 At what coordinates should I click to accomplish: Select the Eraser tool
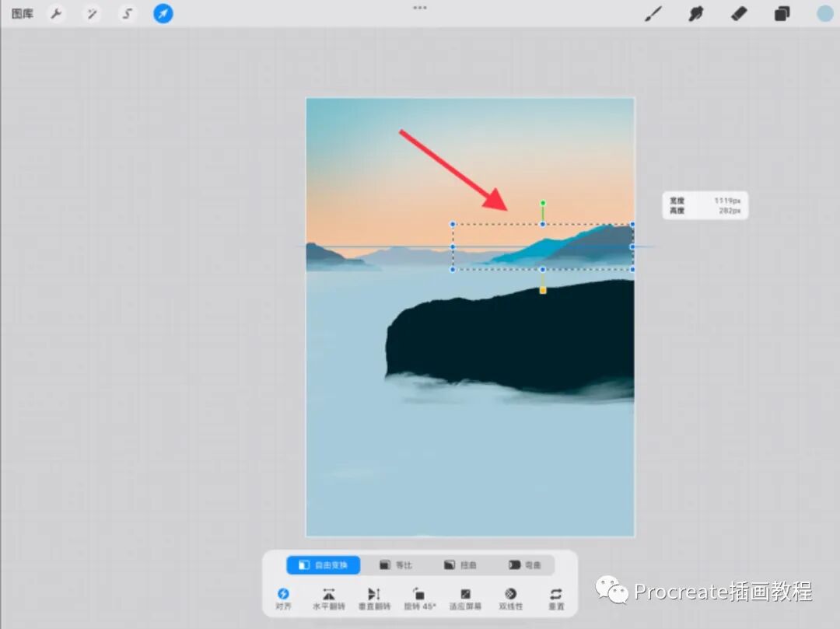(739, 13)
